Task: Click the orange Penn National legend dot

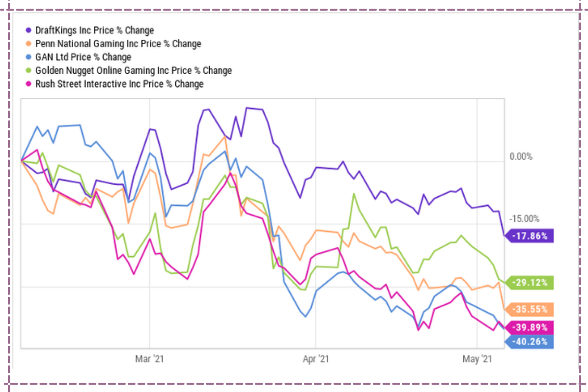Action: pyautogui.click(x=28, y=44)
